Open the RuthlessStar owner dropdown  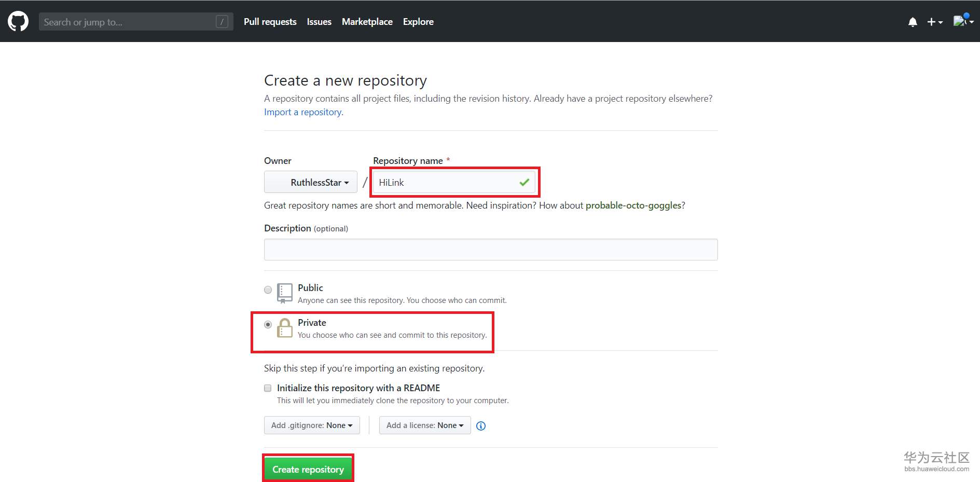coord(311,182)
